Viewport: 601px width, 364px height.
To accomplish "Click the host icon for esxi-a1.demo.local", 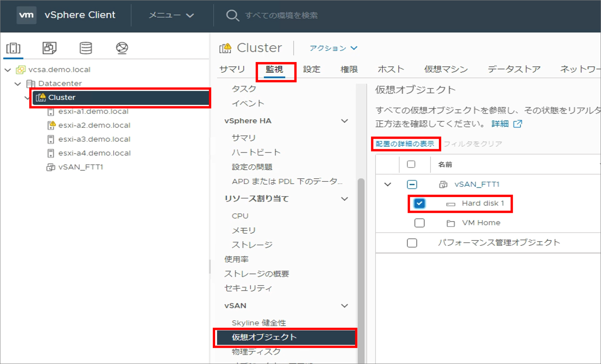I will click(51, 112).
